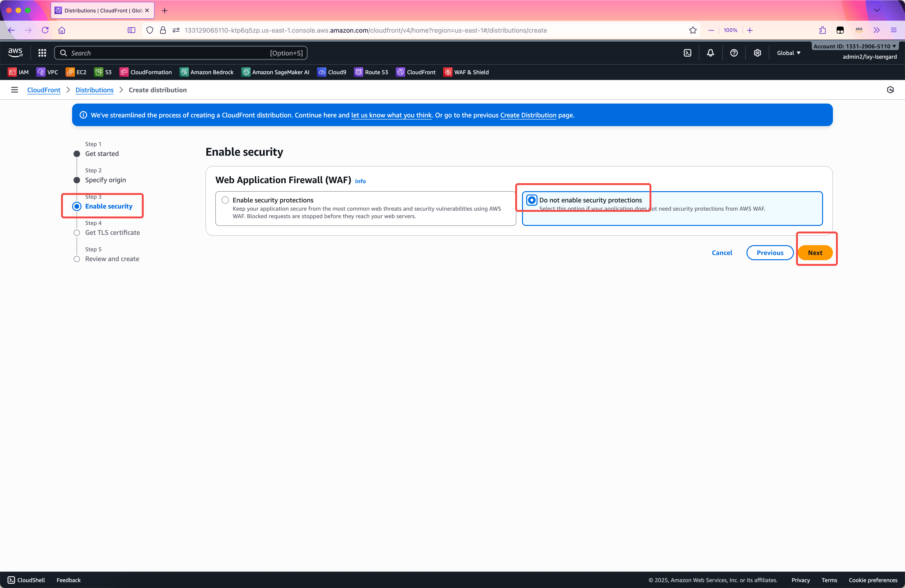Select Enable security protections radio option

point(225,200)
